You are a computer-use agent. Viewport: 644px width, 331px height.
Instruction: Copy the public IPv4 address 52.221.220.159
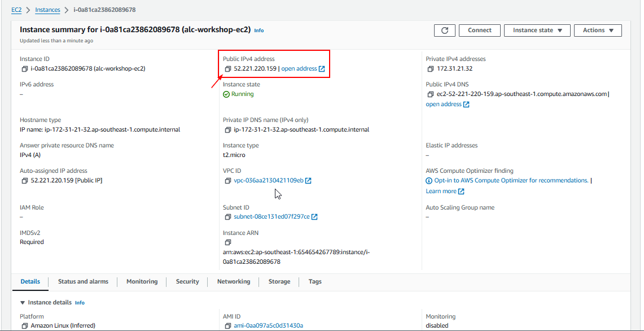tap(228, 69)
